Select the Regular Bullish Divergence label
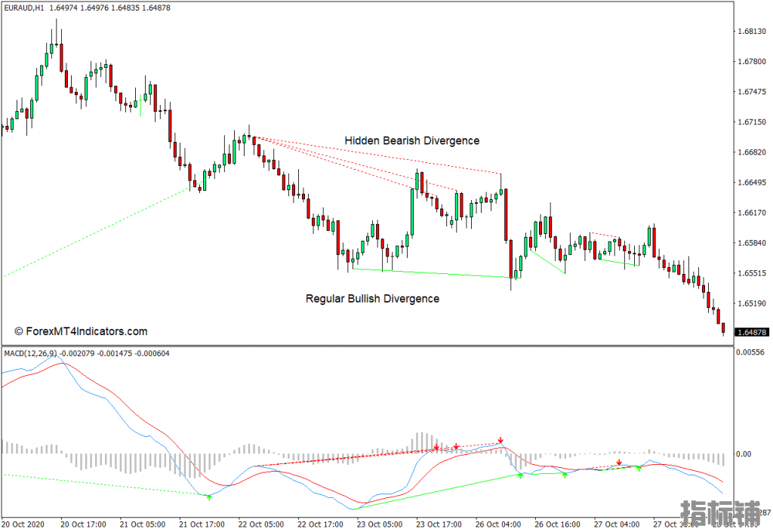This screenshot has height=532, width=773. tap(372, 298)
